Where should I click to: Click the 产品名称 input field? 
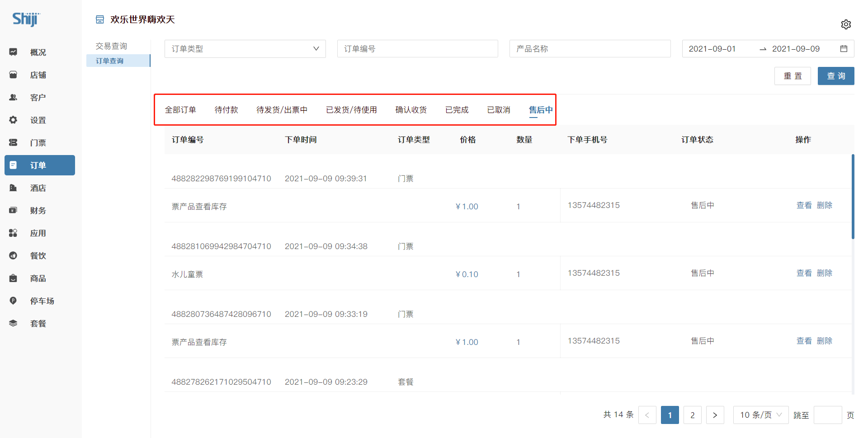point(590,49)
